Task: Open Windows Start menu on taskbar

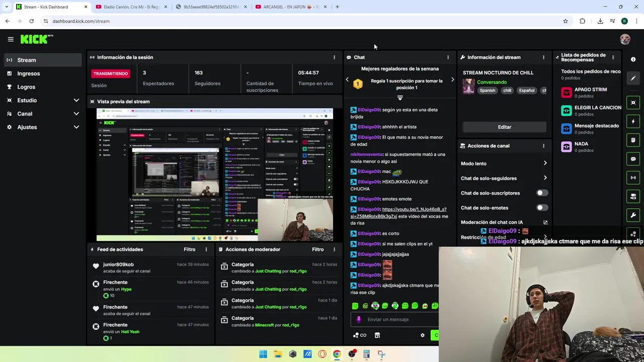Action: point(263,354)
